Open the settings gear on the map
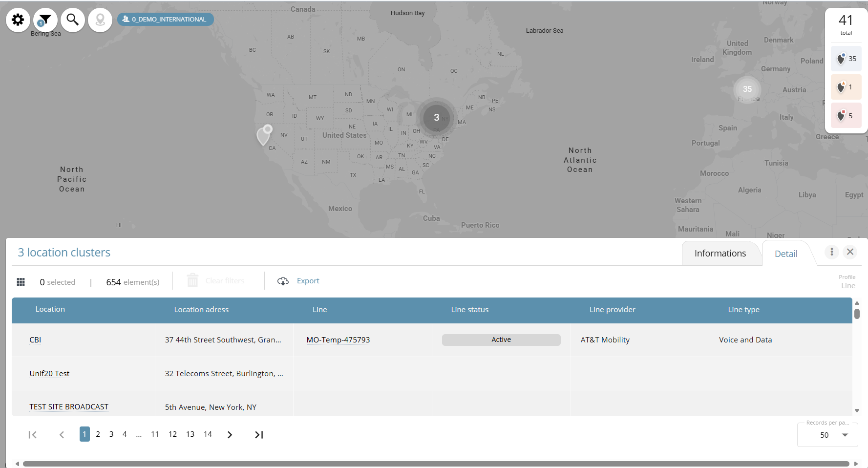Screen dimensions: 868x468 (18, 20)
